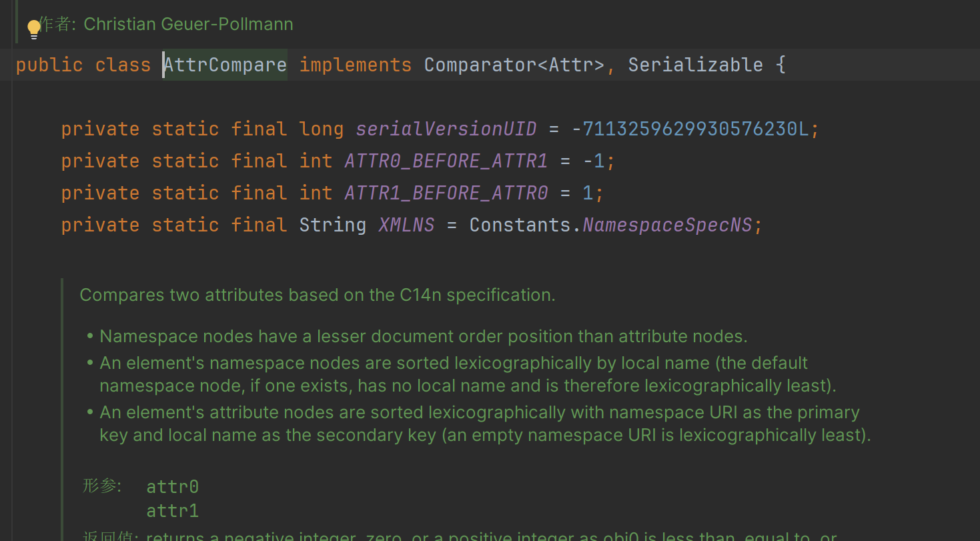Click the String type in XMLNS declaration
Screen dimensions: 980x541
click(x=333, y=225)
